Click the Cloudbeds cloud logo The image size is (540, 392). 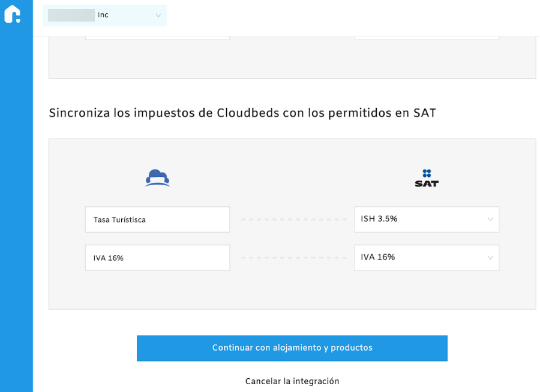157,178
